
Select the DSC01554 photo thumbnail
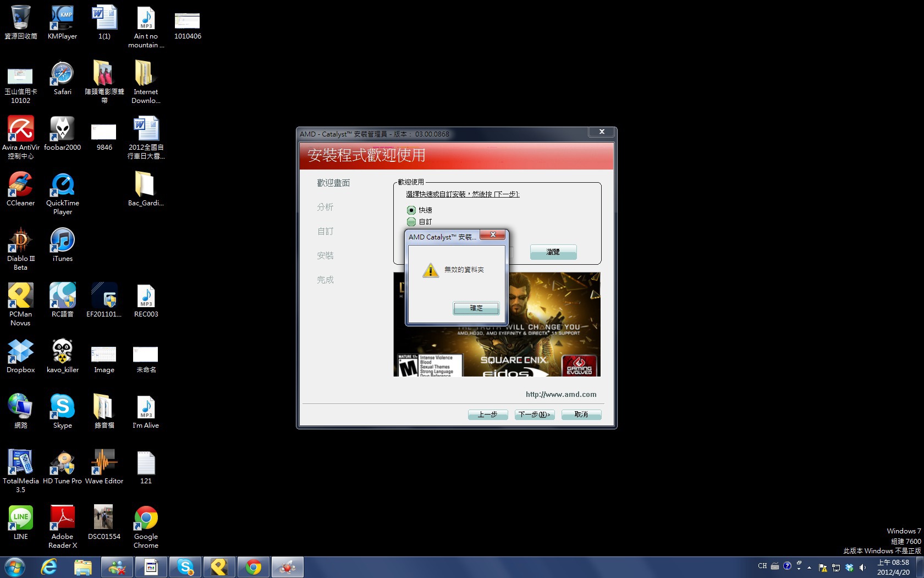[x=105, y=523]
